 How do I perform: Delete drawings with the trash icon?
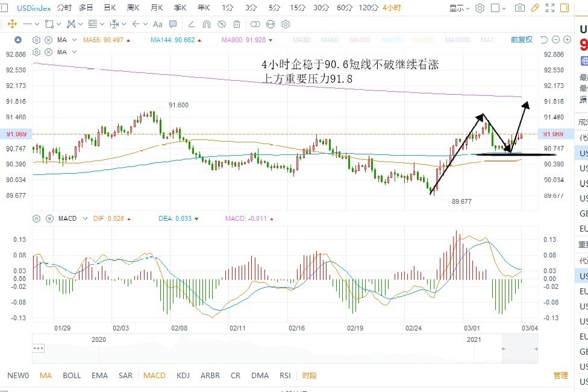click(x=237, y=24)
